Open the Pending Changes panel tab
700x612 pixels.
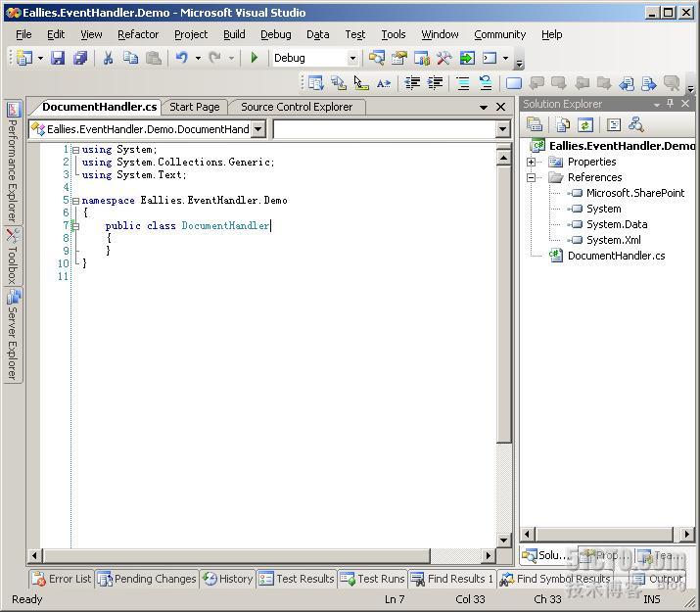(147, 579)
